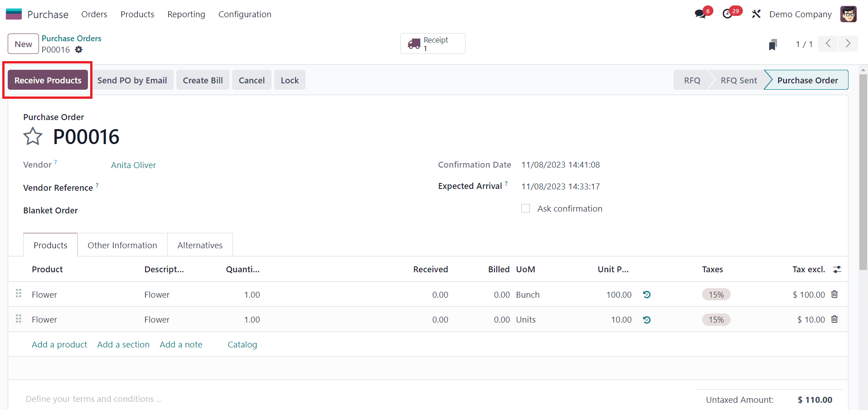Click the bookmark icon near pager
This screenshot has height=410, width=868.
coord(773,44)
